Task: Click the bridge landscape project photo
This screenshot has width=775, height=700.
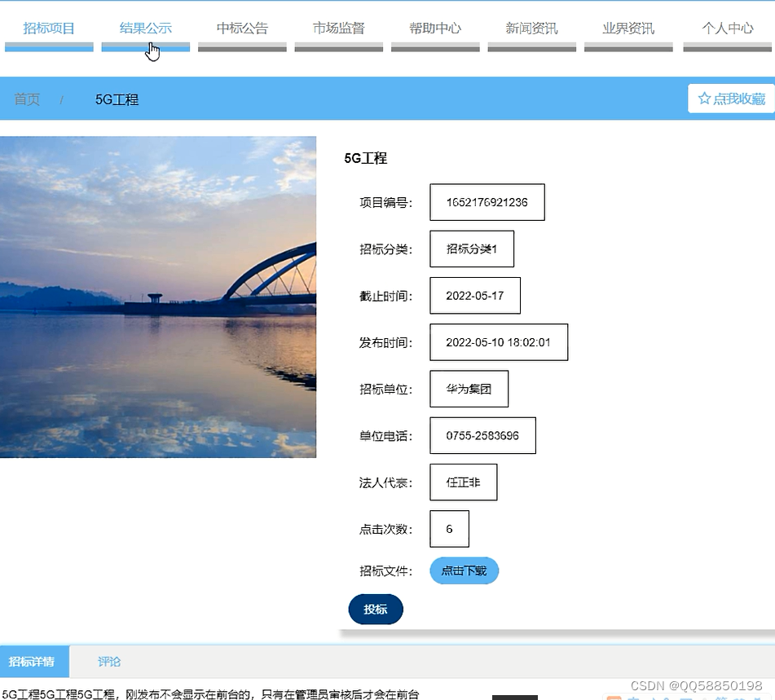Action: [x=158, y=297]
